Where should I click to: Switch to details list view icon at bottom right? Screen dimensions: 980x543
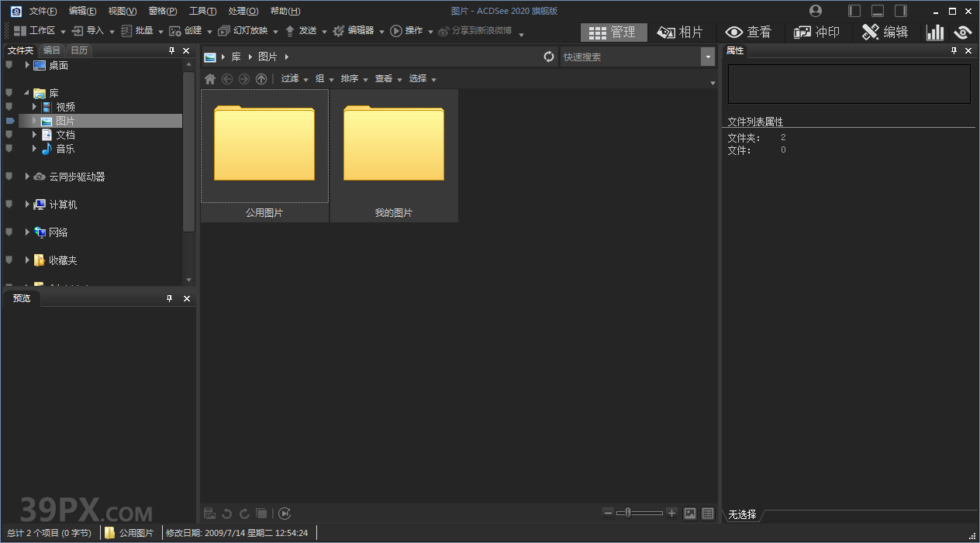(708, 514)
